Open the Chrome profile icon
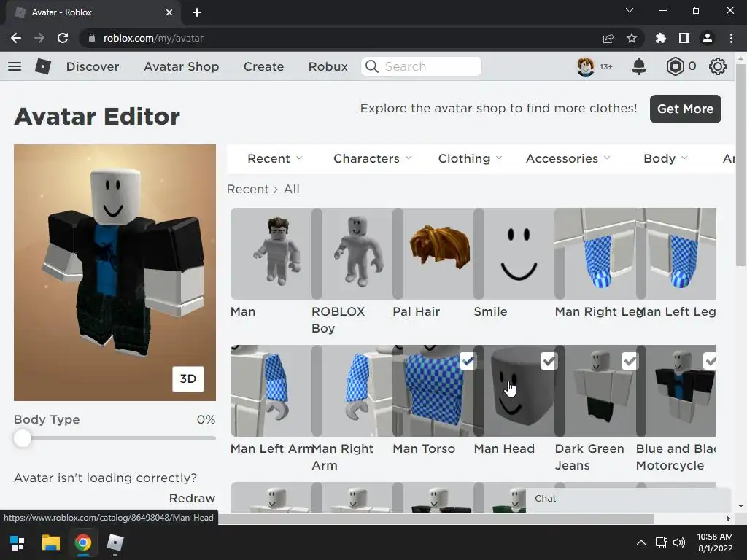This screenshot has height=560, width=747. 708,38
